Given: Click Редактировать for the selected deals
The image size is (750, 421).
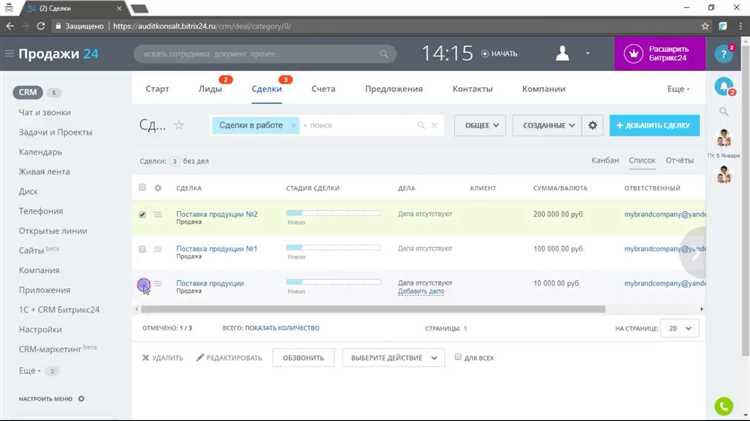Looking at the screenshot, I should [229, 358].
